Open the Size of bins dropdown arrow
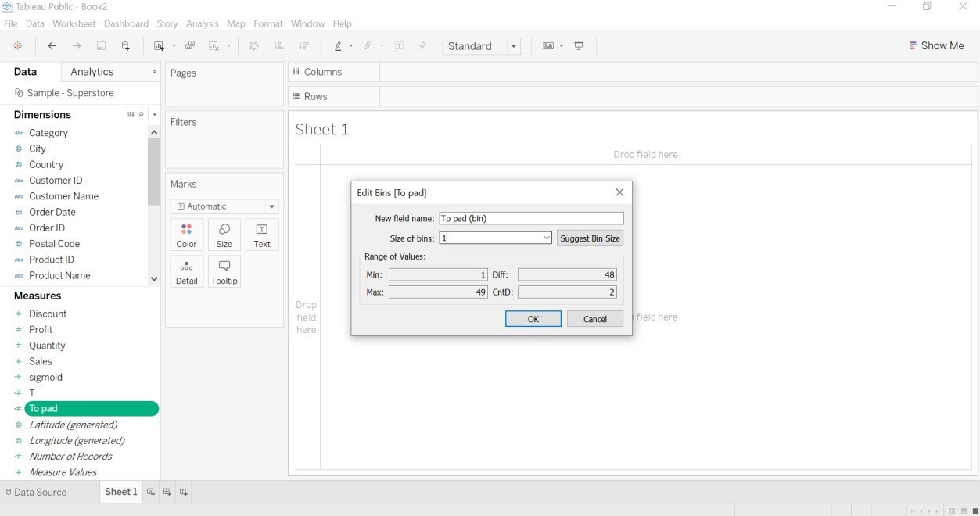This screenshot has height=516, width=980. click(x=546, y=238)
